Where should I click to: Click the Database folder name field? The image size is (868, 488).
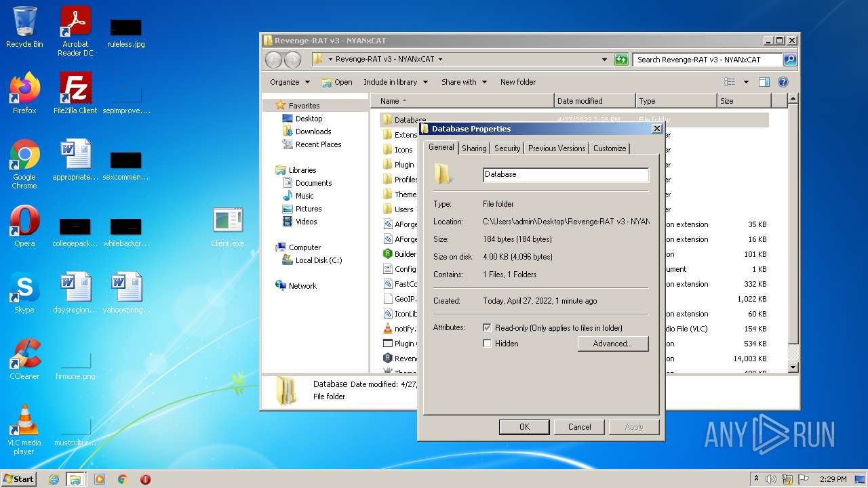tap(566, 175)
